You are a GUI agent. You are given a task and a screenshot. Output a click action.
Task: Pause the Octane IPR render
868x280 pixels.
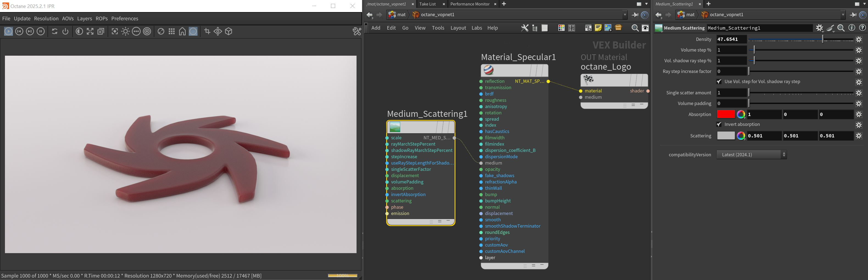(41, 31)
